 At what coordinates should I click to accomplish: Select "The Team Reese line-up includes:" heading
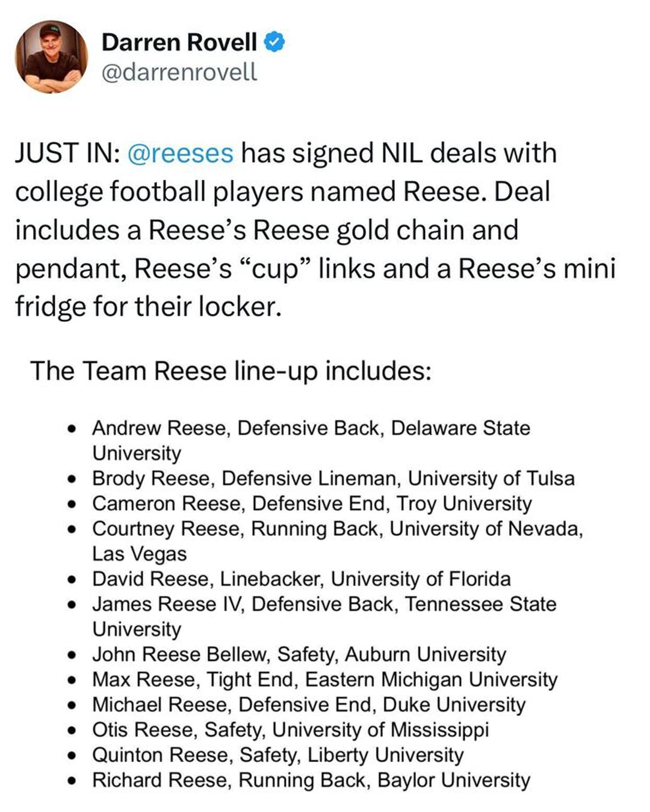click(x=231, y=371)
